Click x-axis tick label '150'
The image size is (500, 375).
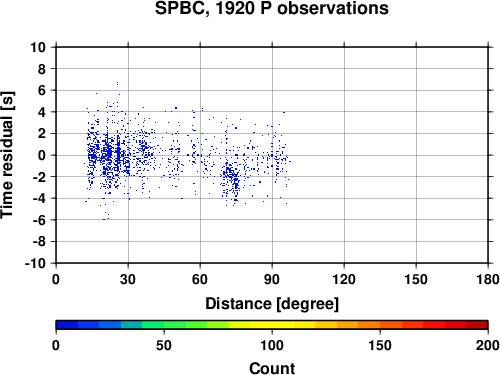click(x=416, y=279)
